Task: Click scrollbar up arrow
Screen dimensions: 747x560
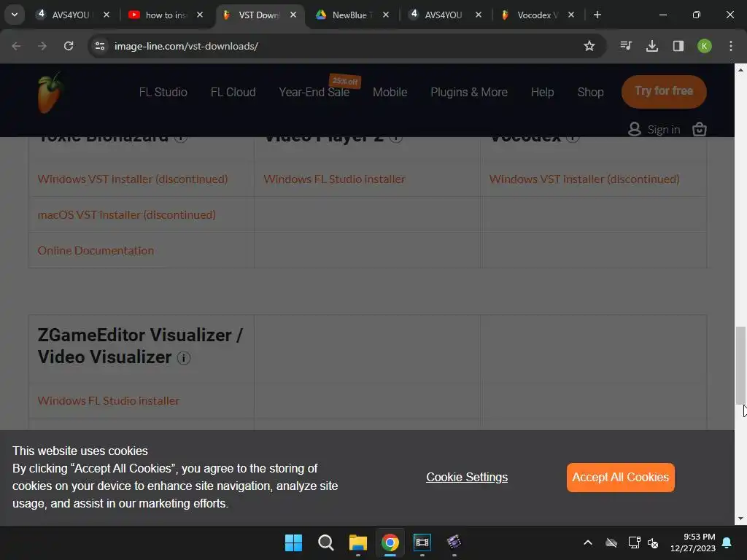Action: click(740, 69)
